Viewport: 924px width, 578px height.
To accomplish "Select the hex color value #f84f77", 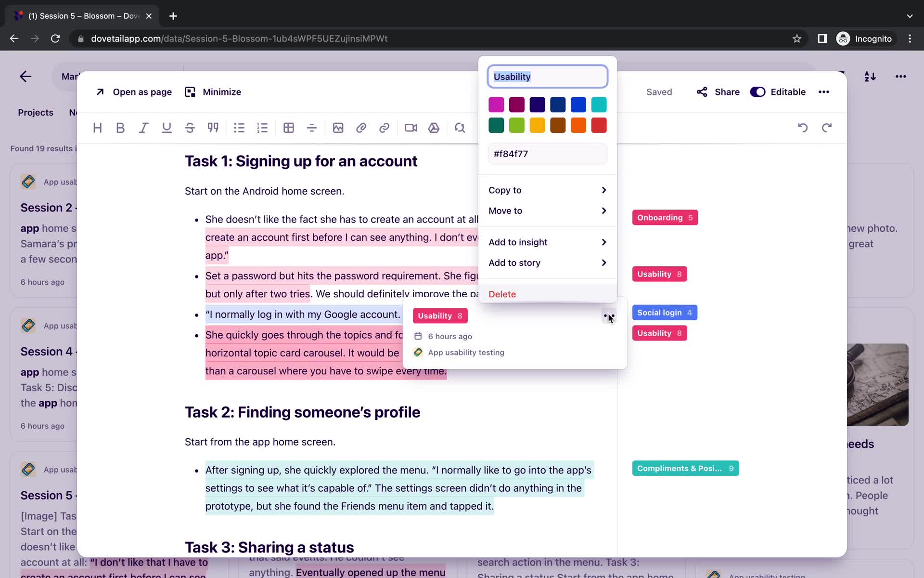I will [x=546, y=153].
